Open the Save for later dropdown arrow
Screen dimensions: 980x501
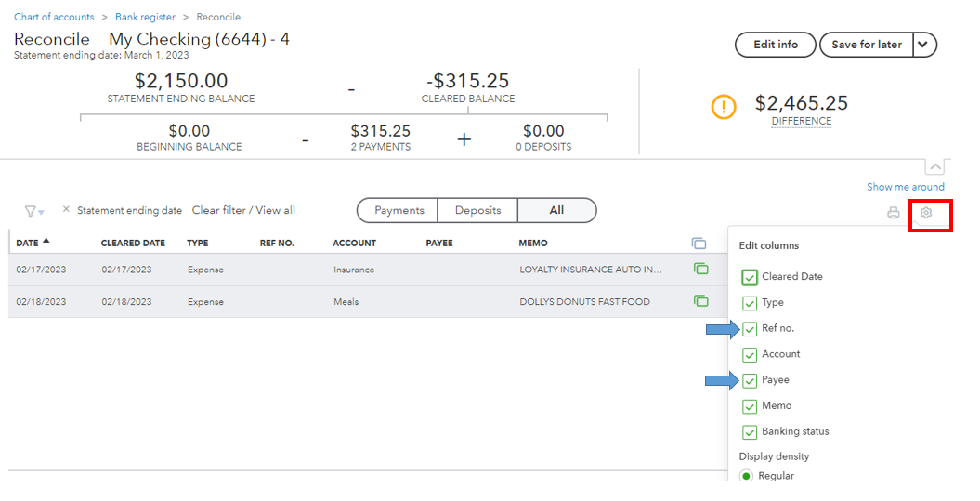coord(924,45)
